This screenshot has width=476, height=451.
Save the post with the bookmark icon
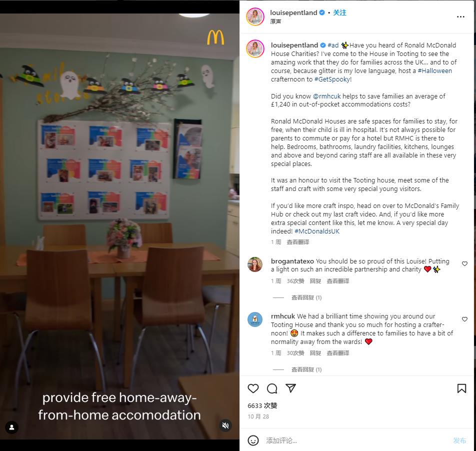click(461, 388)
